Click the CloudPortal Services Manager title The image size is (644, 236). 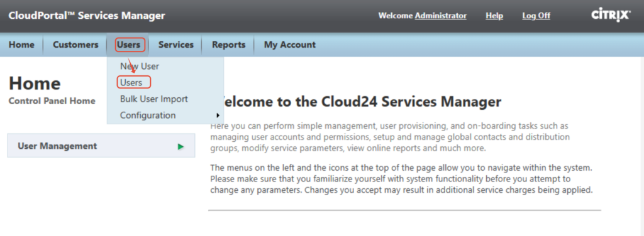[87, 16]
